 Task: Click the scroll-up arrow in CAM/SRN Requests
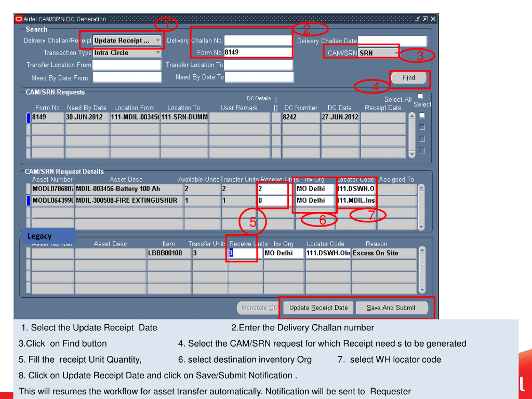click(412, 116)
